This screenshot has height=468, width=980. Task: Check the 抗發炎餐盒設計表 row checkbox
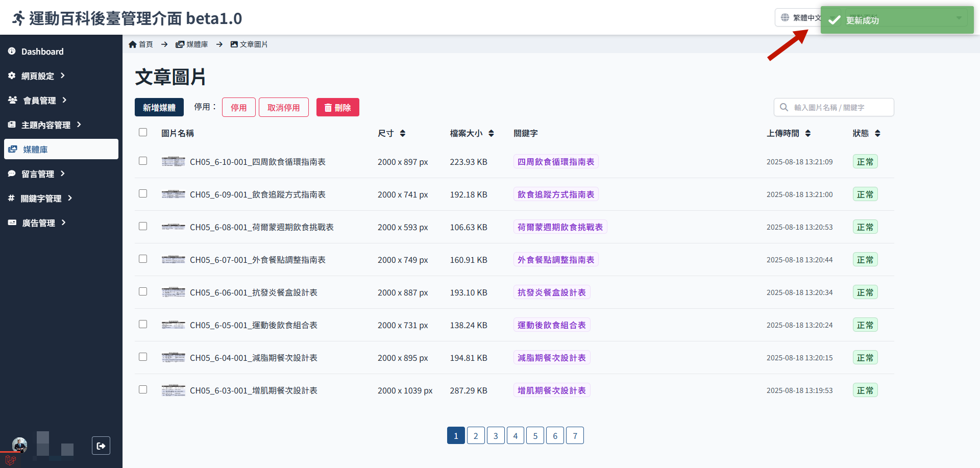pos(143,291)
